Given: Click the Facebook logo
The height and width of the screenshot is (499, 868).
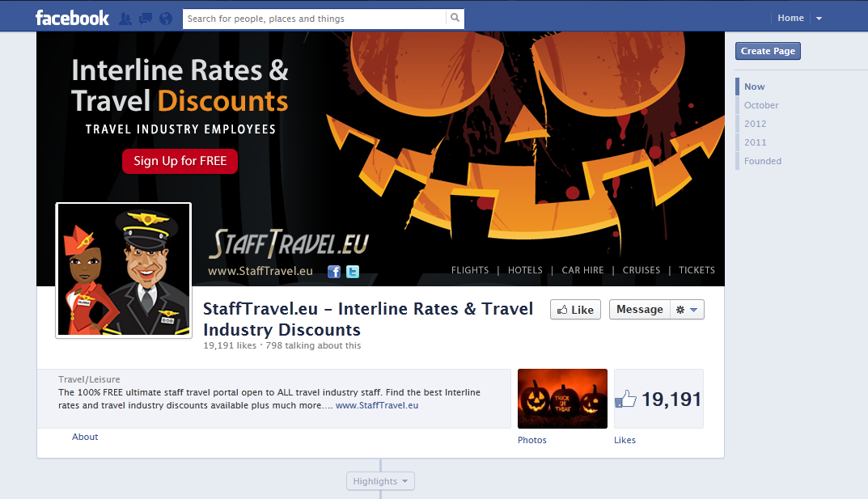Looking at the screenshot, I should [x=72, y=19].
